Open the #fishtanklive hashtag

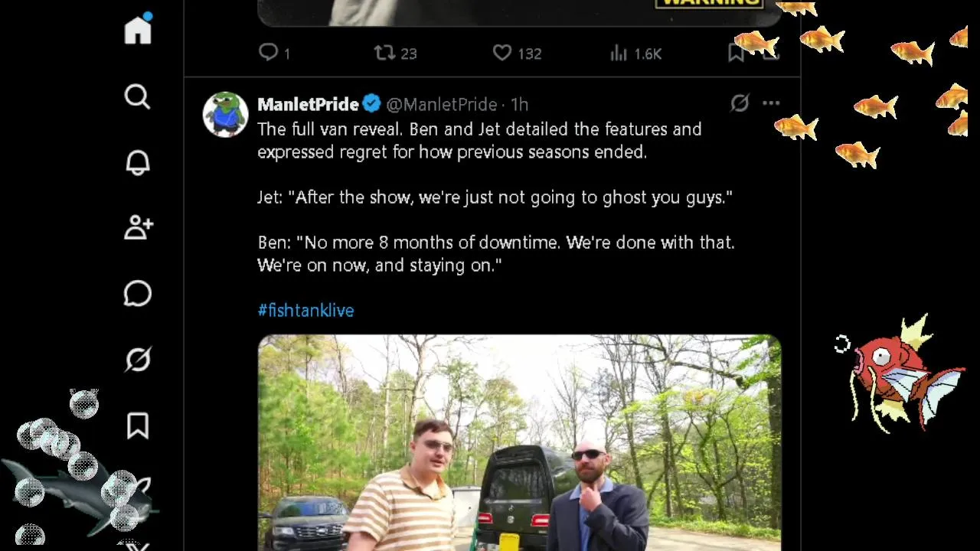(305, 310)
